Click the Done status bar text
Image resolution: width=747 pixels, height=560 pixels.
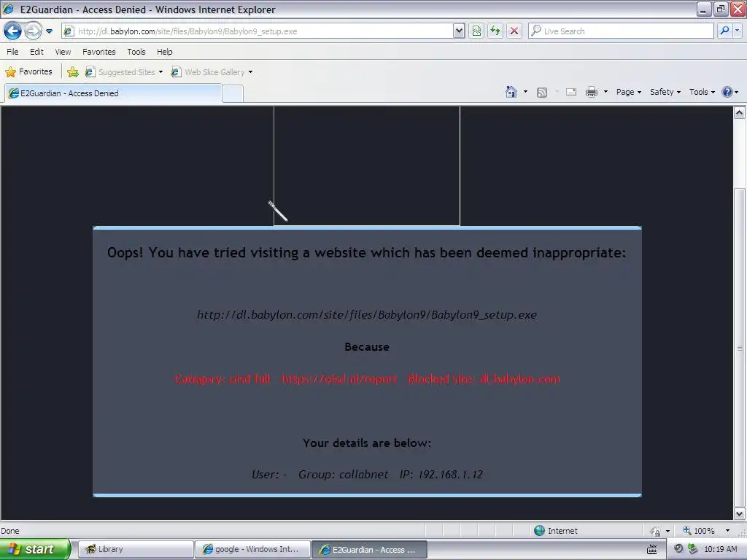point(10,531)
